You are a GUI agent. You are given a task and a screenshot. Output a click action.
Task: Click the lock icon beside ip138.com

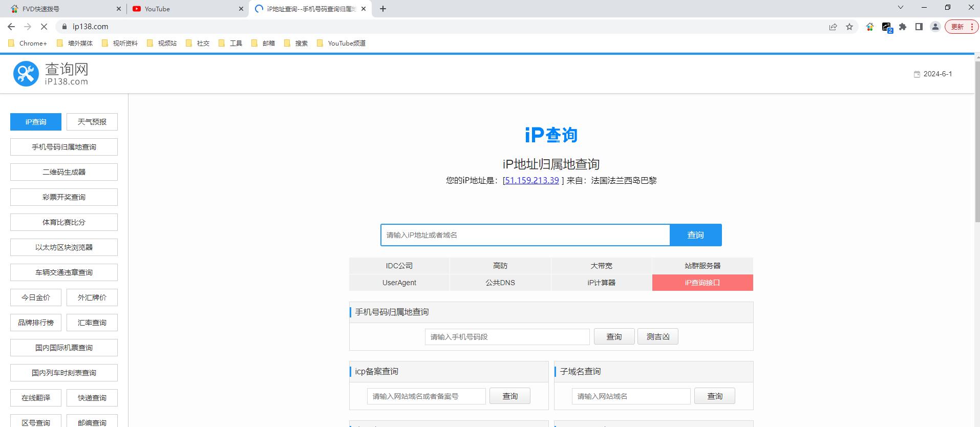[64, 27]
